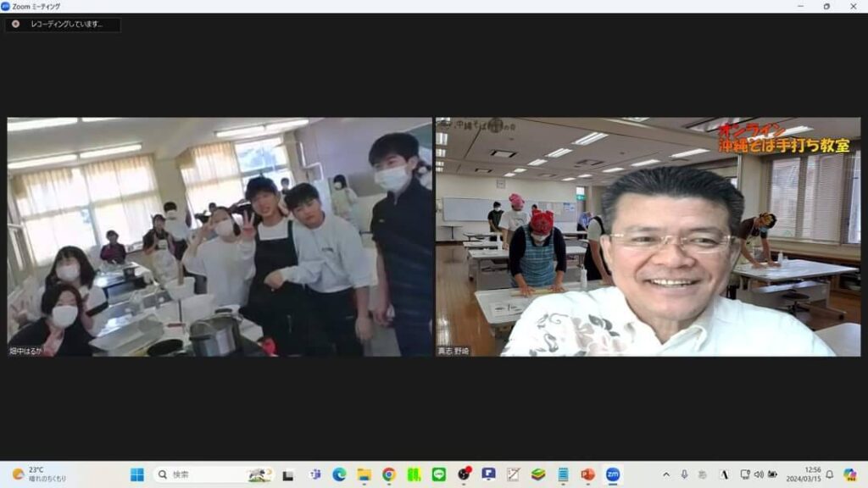
Task: Launch Microsoft Teams from the taskbar
Action: point(314,474)
